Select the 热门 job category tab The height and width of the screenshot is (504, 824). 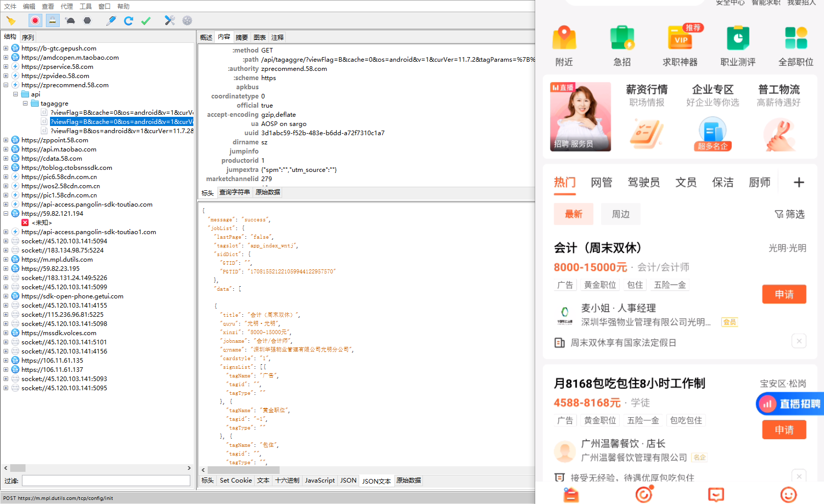point(565,182)
